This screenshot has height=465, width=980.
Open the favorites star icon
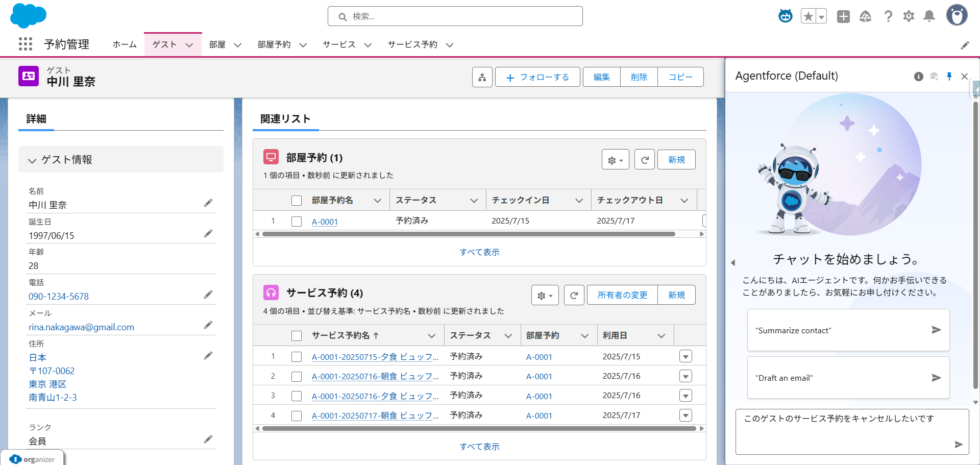pos(807,16)
